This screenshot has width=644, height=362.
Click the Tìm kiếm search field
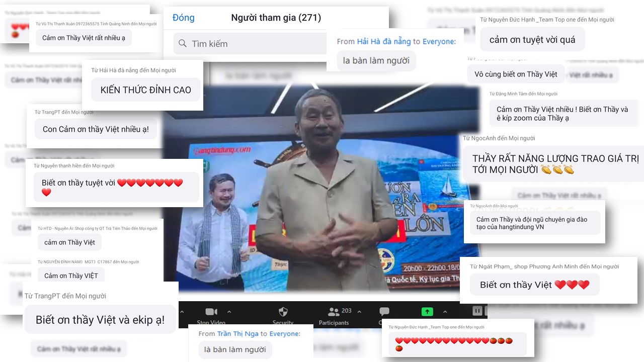250,44
